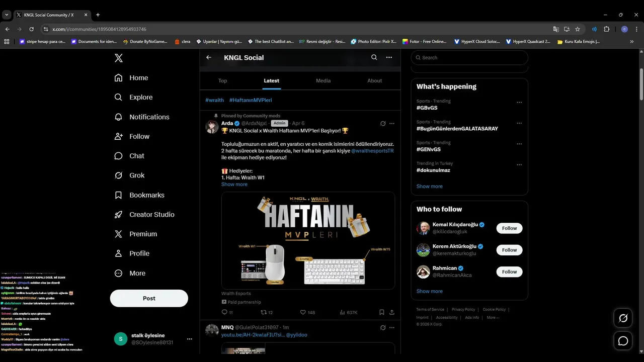Viewport: 644px width, 362px height.
Task: View analytics of Arda's post
Action: click(x=349, y=312)
